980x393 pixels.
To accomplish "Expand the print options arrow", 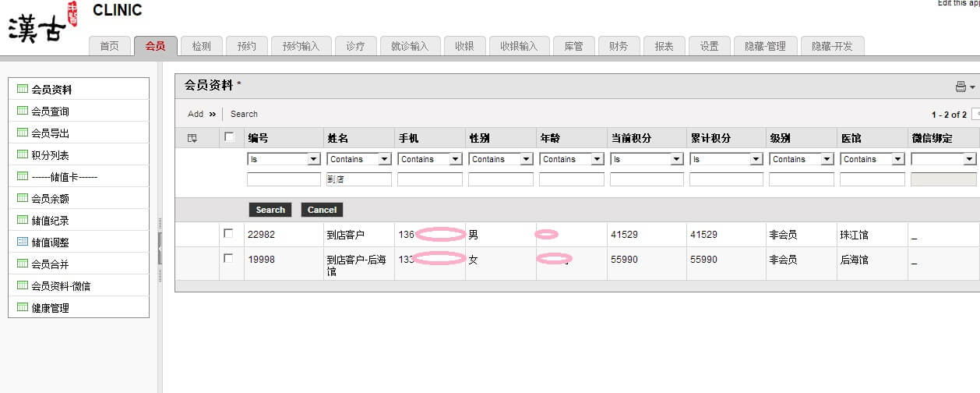I will coord(972,87).
